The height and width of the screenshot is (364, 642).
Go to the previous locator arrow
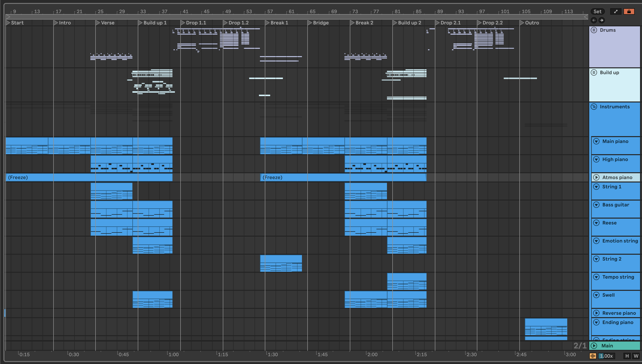[x=594, y=20]
